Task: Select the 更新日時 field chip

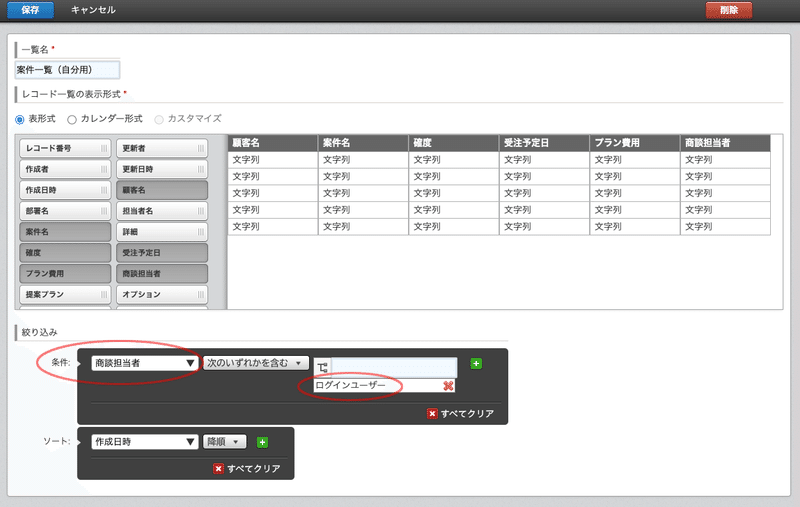Action: click(162, 169)
